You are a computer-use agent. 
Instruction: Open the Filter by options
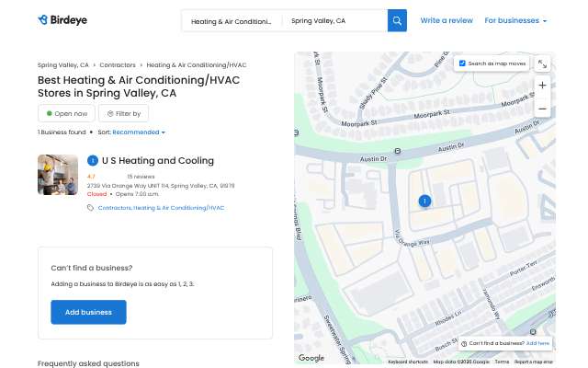point(124,113)
